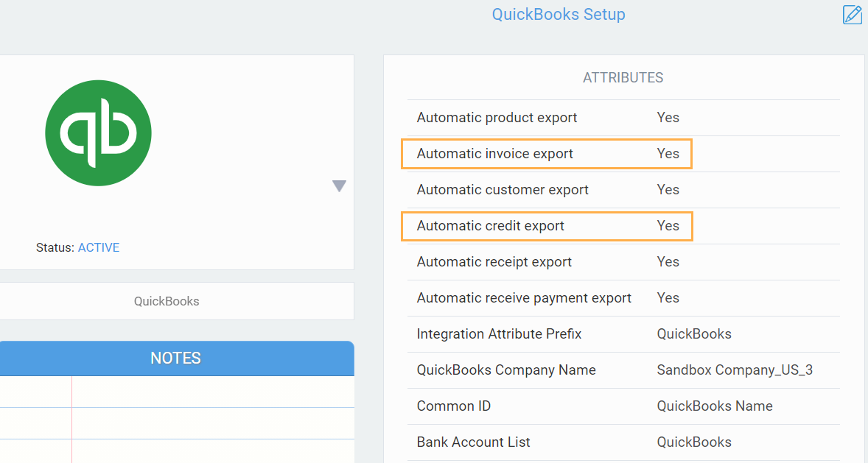Click Yes value for Automatic customer export
Screen dimensions: 868x463
(668, 190)
